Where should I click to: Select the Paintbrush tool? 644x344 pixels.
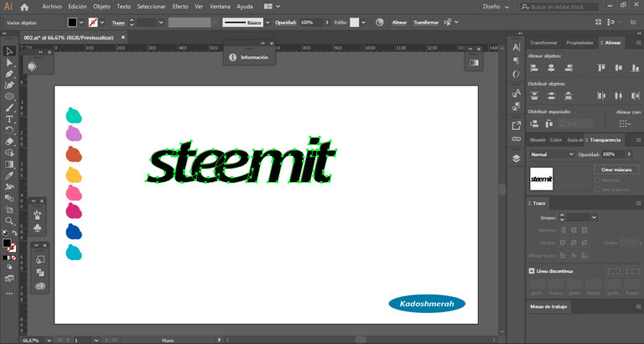pos(9,107)
